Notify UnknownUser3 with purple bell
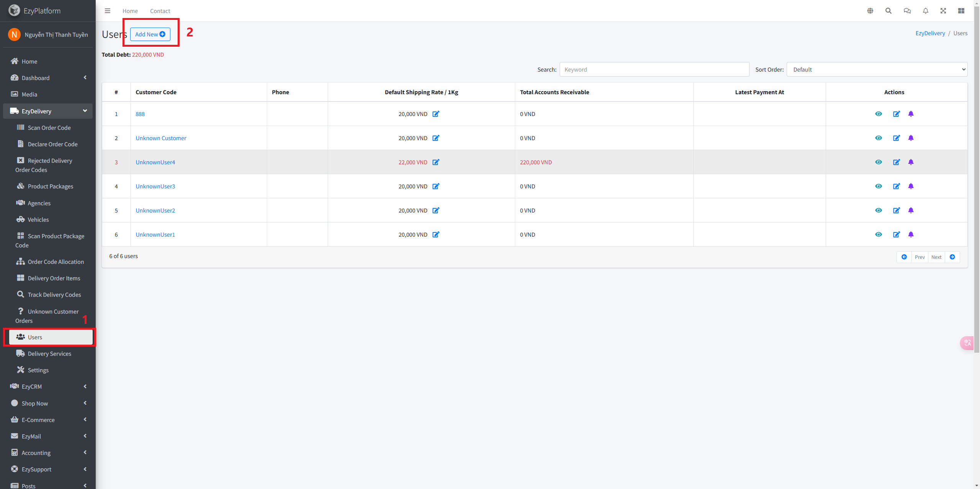 [x=911, y=186]
